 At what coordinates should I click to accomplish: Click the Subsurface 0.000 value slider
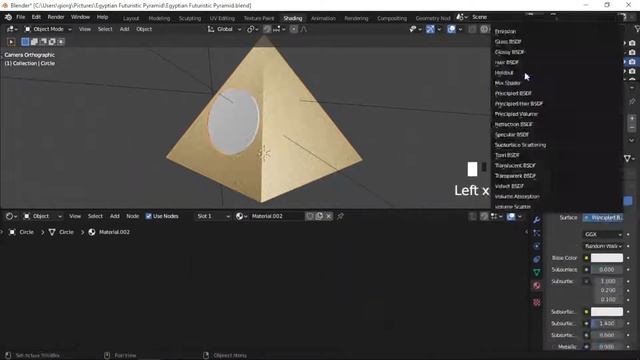pyautogui.click(x=607, y=269)
